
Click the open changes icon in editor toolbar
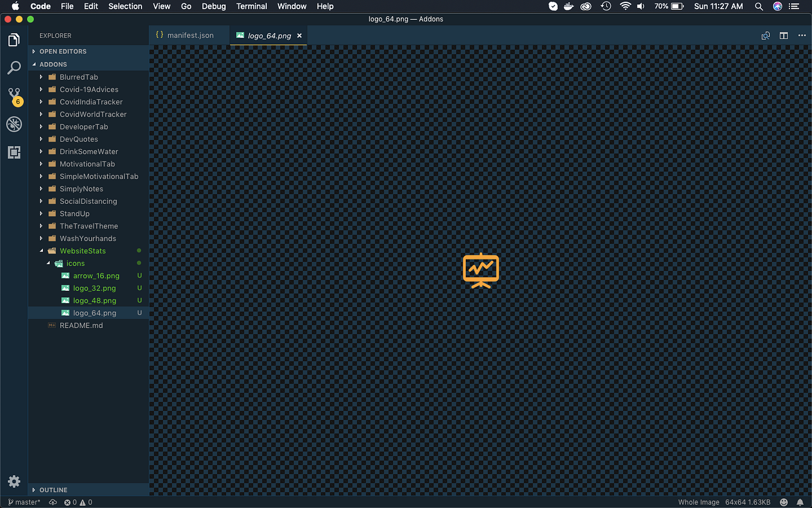tap(766, 35)
